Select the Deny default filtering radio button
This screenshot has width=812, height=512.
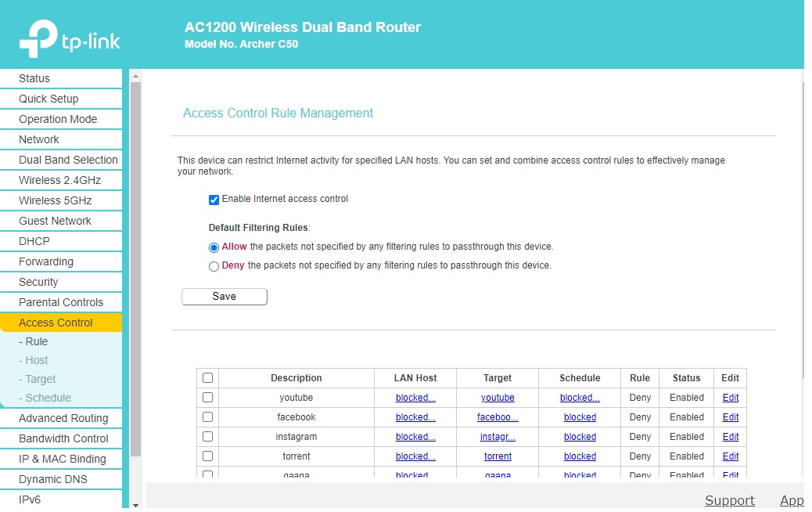(x=214, y=267)
